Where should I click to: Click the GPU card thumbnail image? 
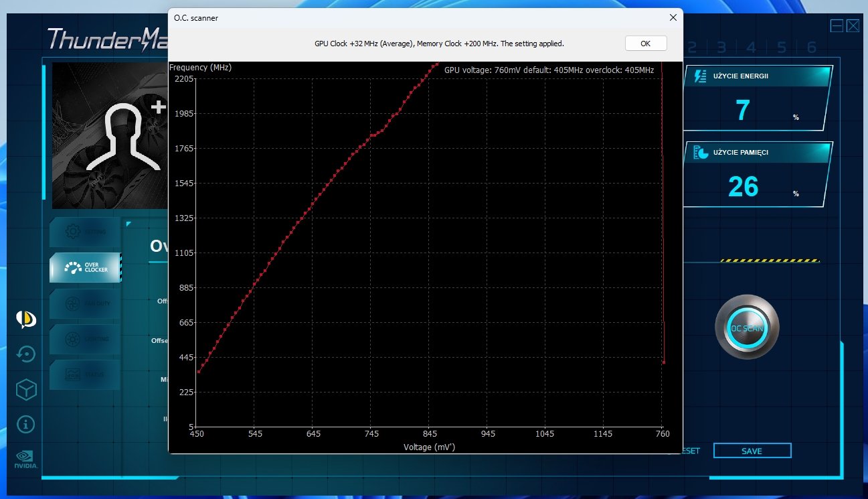coord(109,136)
